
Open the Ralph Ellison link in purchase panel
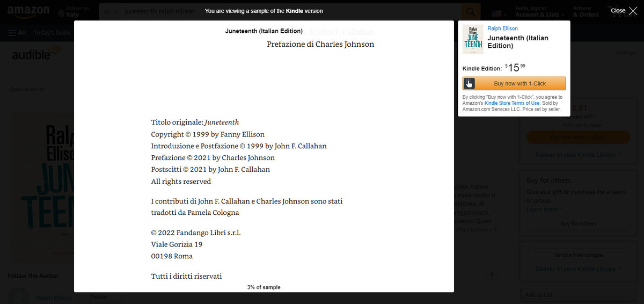pyautogui.click(x=502, y=28)
